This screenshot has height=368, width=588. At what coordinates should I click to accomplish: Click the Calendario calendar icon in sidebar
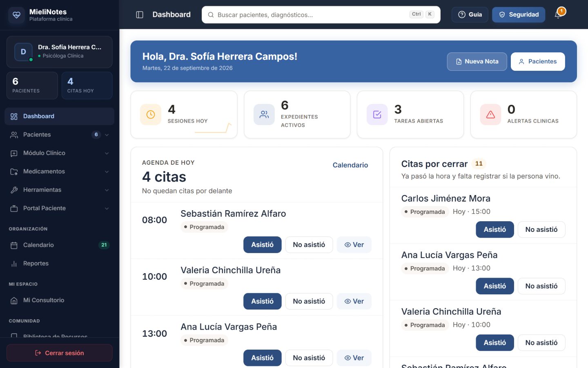[x=14, y=245]
